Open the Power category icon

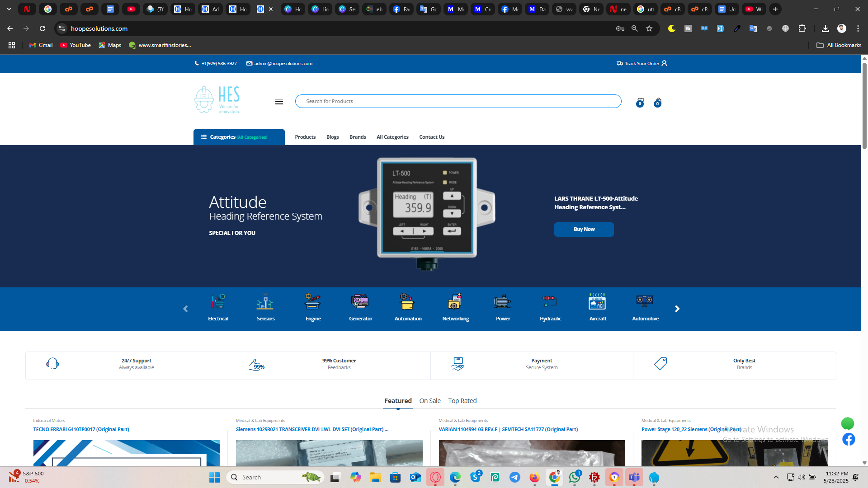pyautogui.click(x=503, y=302)
